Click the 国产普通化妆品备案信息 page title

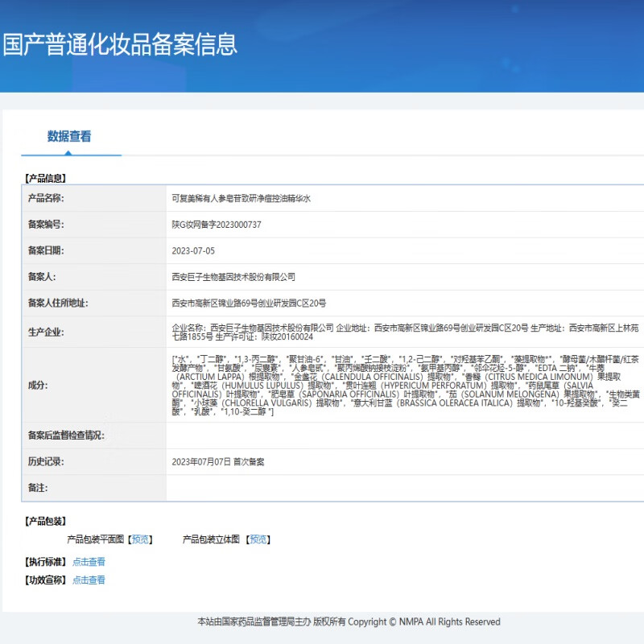point(120,43)
